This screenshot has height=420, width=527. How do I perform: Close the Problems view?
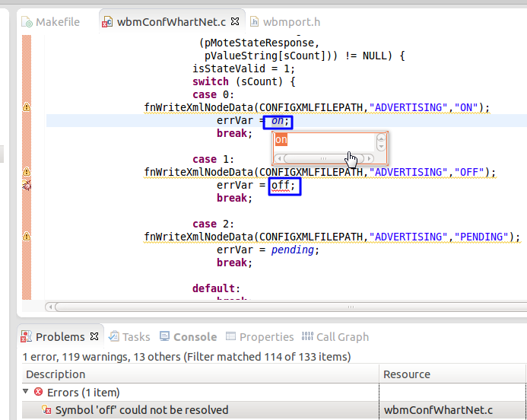[94, 336]
